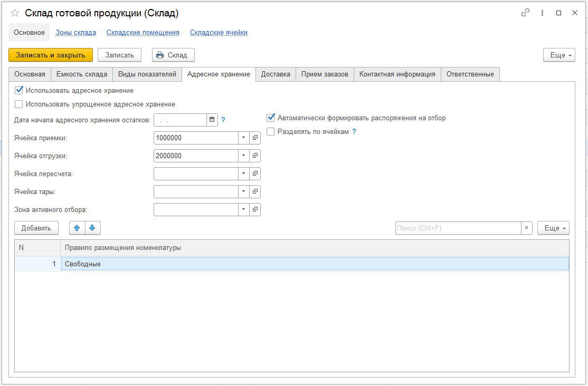Switch to Емкость склада tab
Screen dimensions: 588x386
pos(82,74)
